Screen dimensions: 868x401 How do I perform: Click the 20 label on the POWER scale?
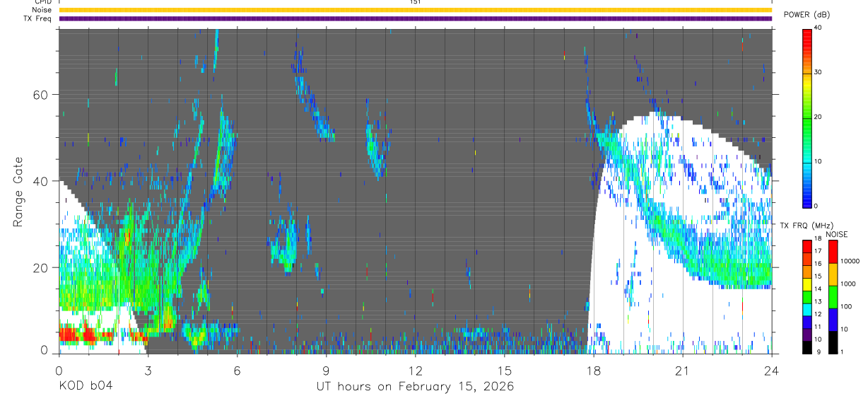(819, 117)
